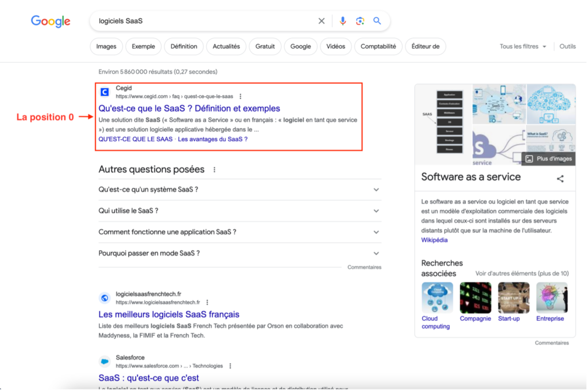Select the Actualités filter chip
The height and width of the screenshot is (391, 588).
click(x=226, y=47)
